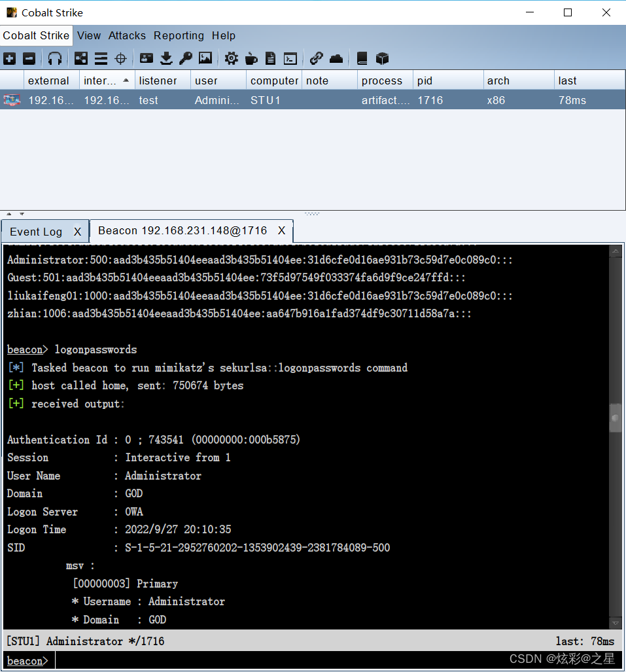This screenshot has height=672, width=626.
Task: Click the document icon for Office macro
Action: 270,58
